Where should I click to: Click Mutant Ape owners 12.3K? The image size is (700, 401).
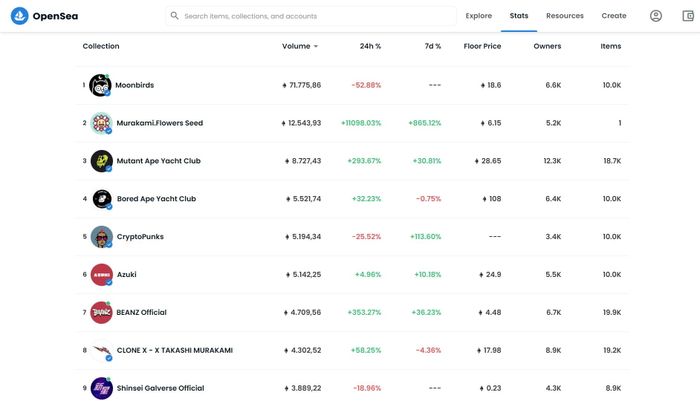(x=552, y=161)
